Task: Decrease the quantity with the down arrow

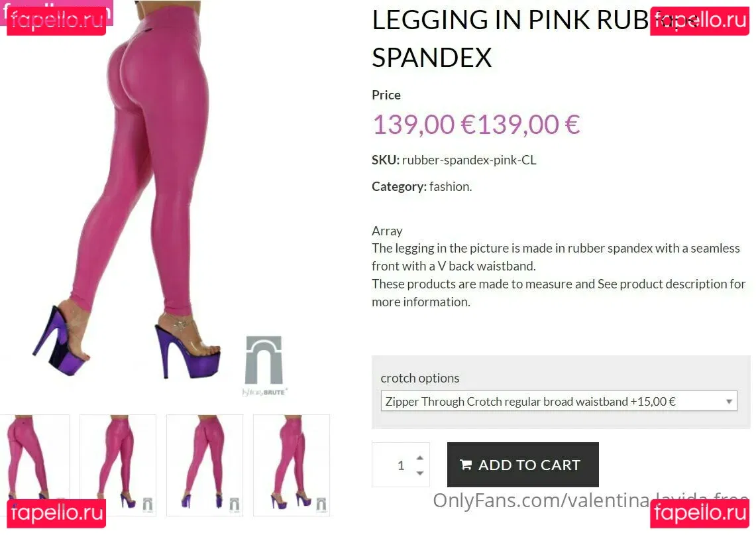Action: [420, 473]
